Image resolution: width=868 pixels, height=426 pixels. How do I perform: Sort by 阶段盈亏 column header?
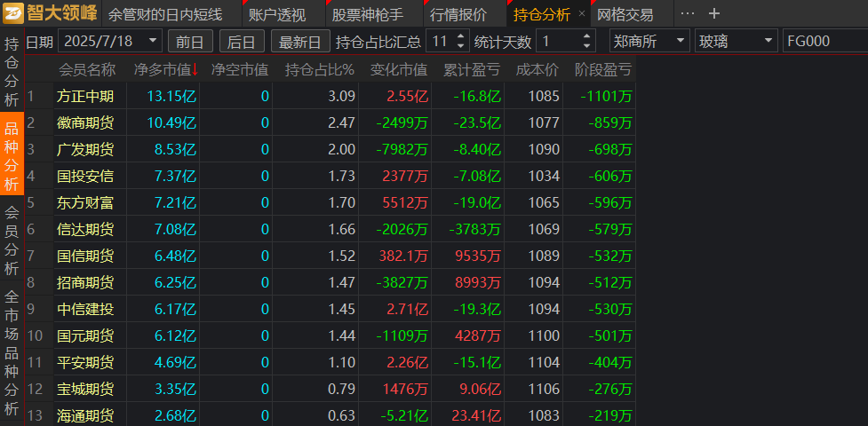tap(603, 70)
